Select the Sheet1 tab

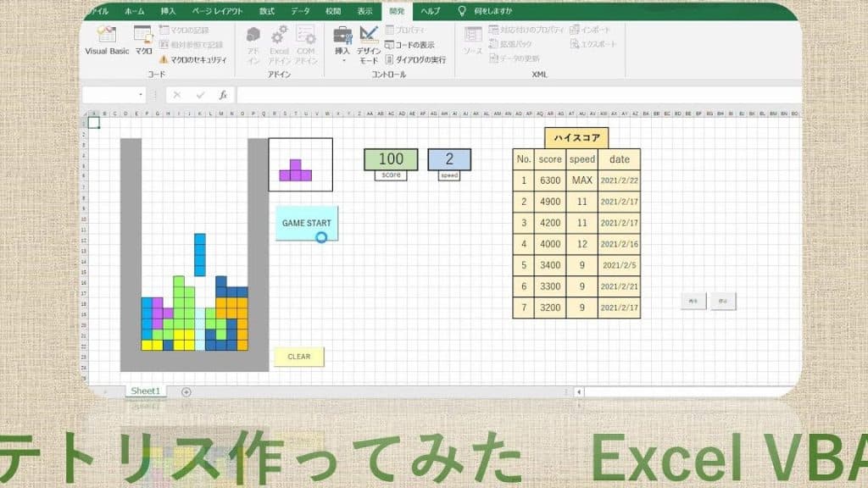click(145, 391)
